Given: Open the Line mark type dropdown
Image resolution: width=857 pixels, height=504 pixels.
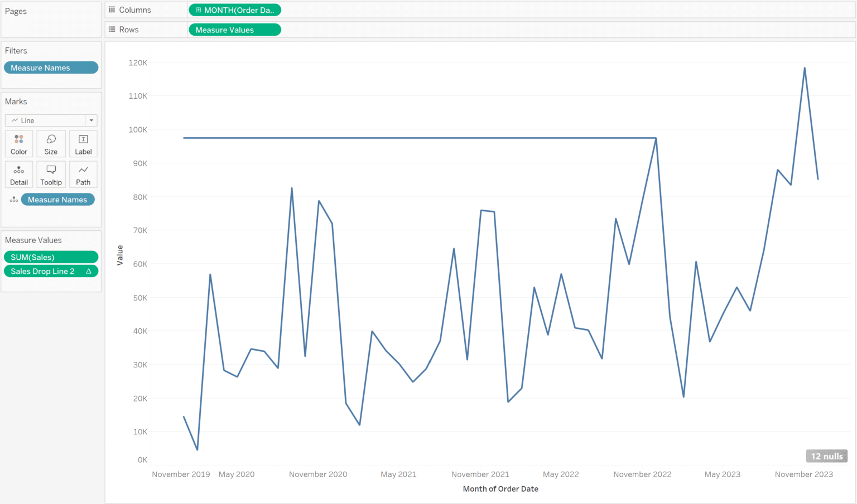Looking at the screenshot, I should [91, 120].
